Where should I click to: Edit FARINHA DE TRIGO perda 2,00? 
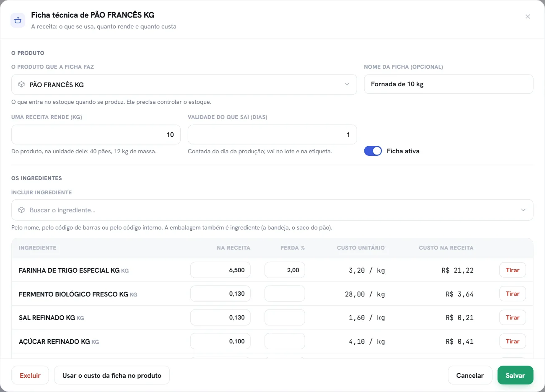(x=285, y=270)
